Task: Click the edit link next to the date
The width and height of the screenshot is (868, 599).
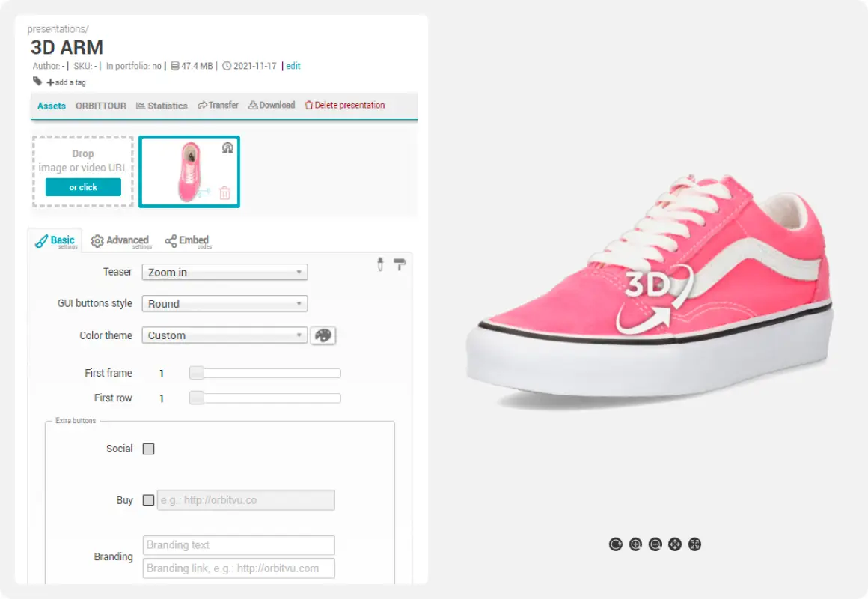Action: click(x=293, y=66)
